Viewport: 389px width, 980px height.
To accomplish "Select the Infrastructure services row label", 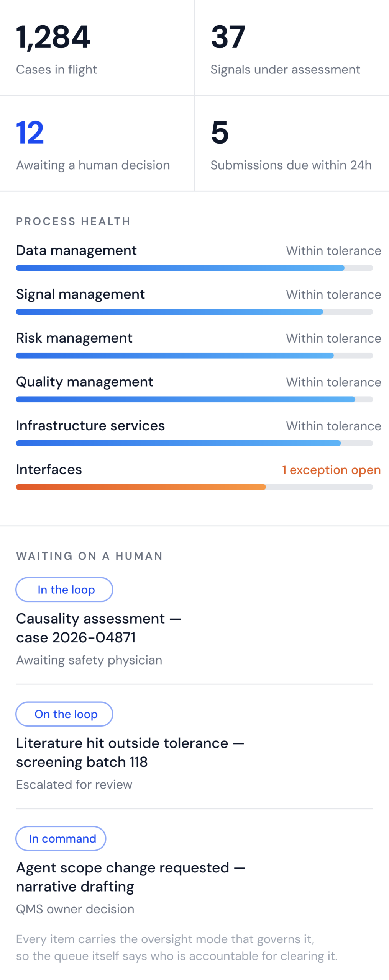I will click(90, 426).
